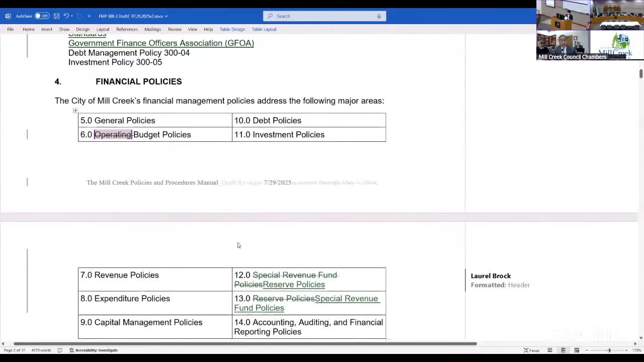Click the vertical scrollbar down arrow
This screenshot has height=362, width=644.
click(641, 338)
